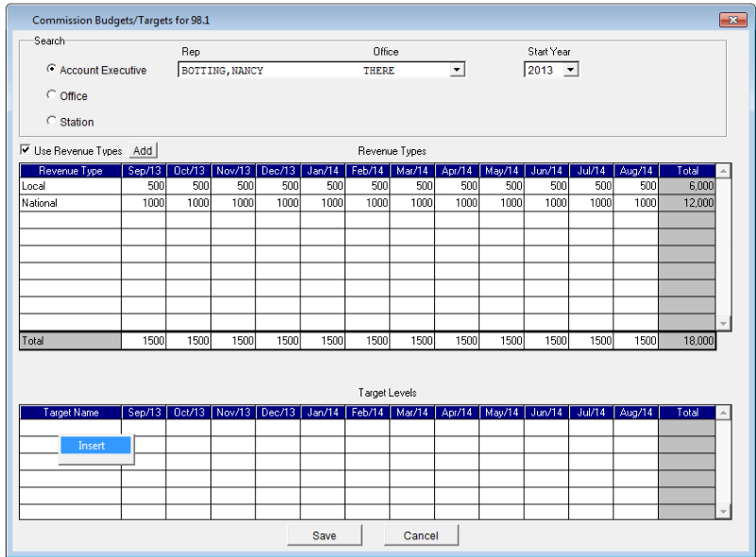
Task: Select the Local revenue type row
Action: coord(70,187)
